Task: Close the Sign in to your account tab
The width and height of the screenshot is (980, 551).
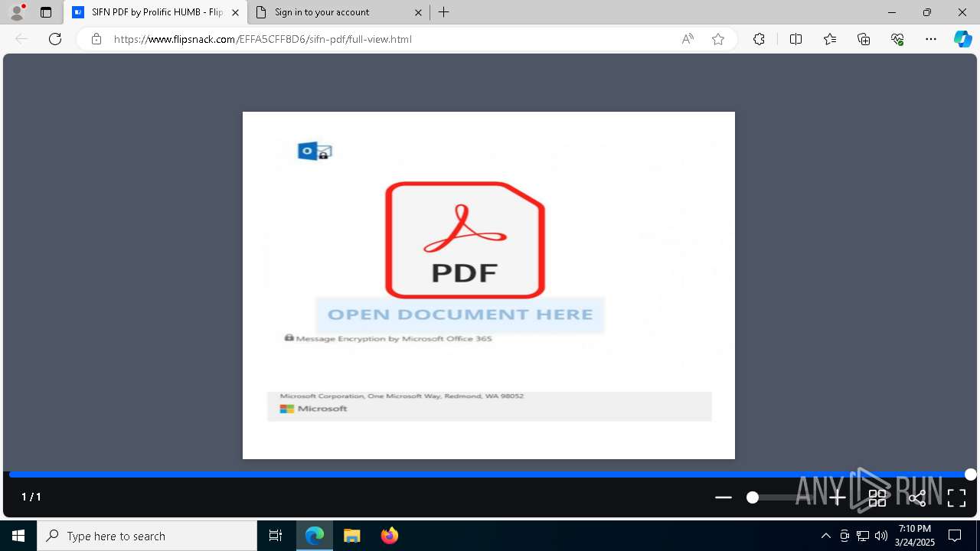Action: tap(418, 12)
